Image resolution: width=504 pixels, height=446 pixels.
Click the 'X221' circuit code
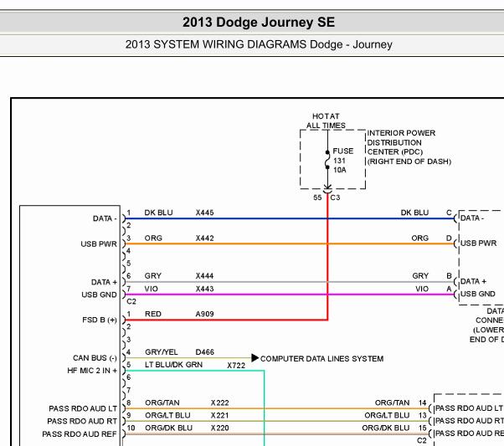[x=220, y=416]
